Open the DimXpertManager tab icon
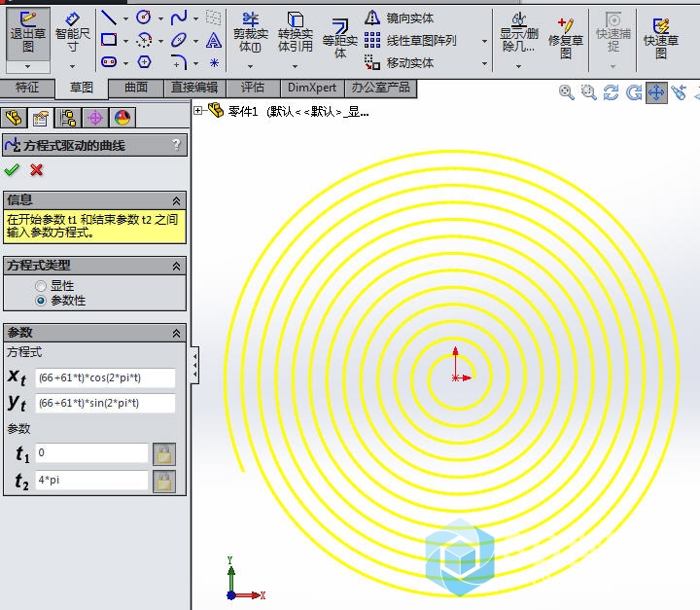Screen dimensions: 700x610 (x=95, y=118)
